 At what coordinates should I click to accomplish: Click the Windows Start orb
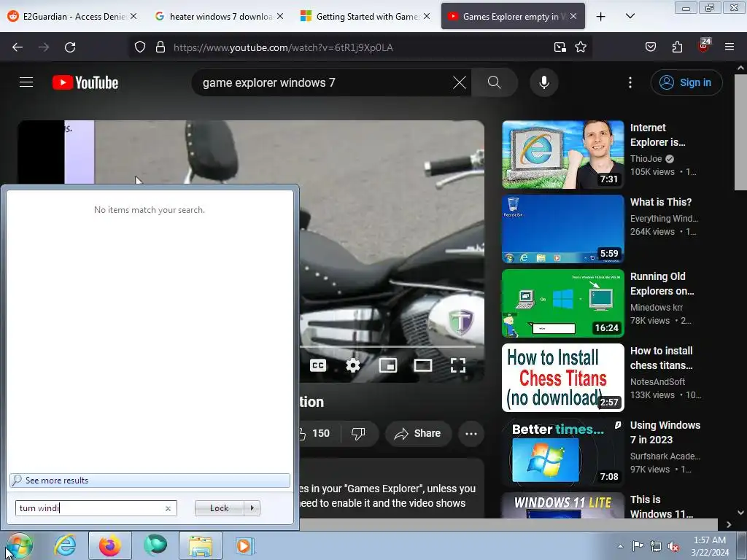(19, 545)
